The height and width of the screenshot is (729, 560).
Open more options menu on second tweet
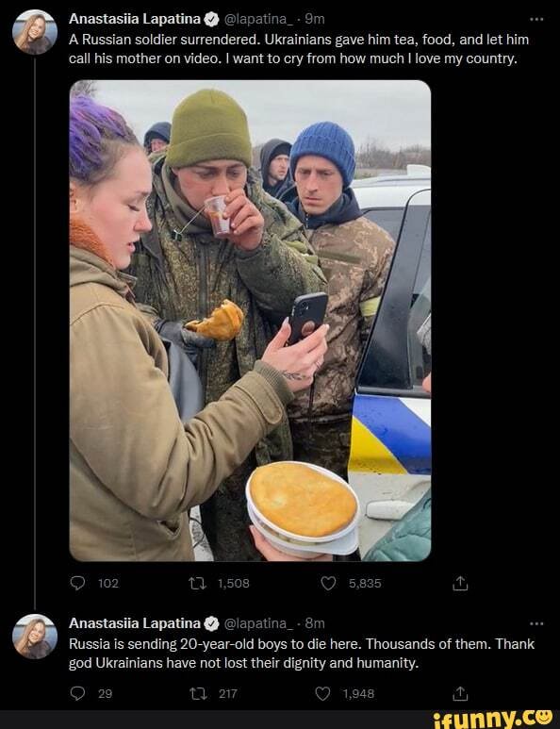536,623
